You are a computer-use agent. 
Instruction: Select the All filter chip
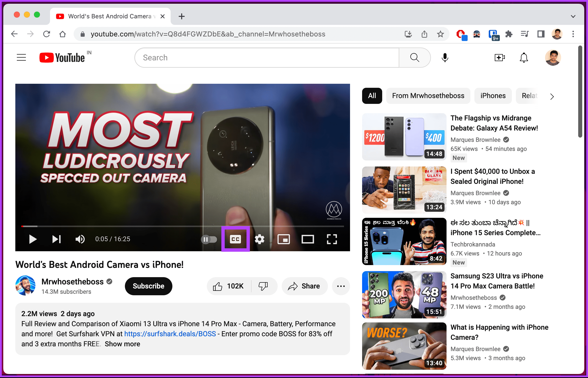pyautogui.click(x=372, y=96)
